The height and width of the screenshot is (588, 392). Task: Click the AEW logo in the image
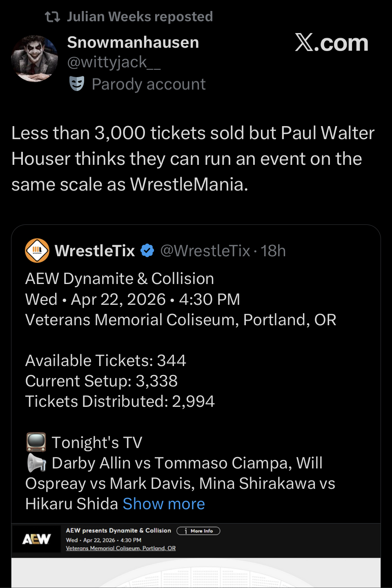click(36, 539)
